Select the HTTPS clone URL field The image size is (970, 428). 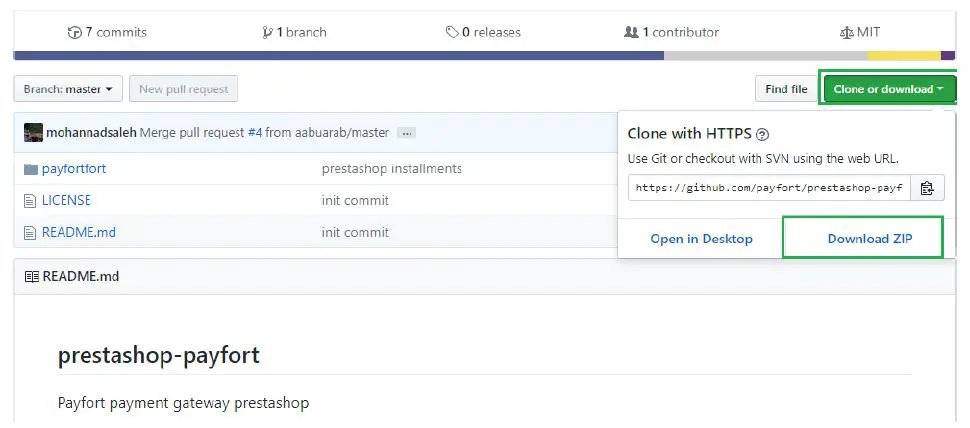click(769, 187)
